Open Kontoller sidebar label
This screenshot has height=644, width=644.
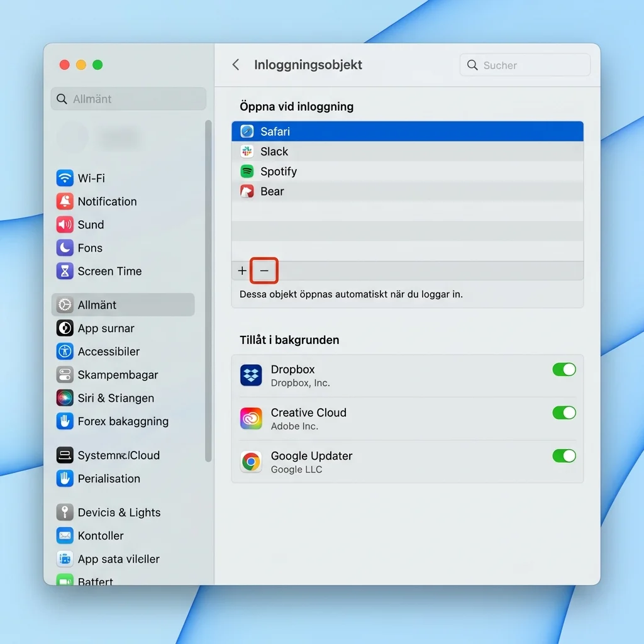(101, 536)
